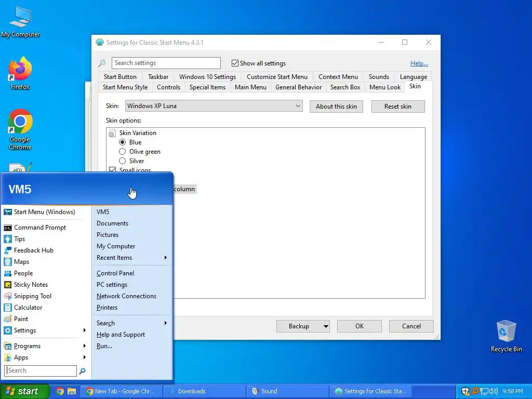Open Feedback Hub entry
This screenshot has height=399, width=532.
[34, 250]
